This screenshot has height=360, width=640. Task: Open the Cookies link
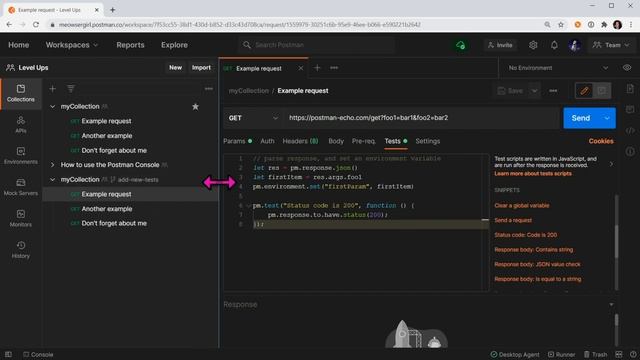coord(601,141)
